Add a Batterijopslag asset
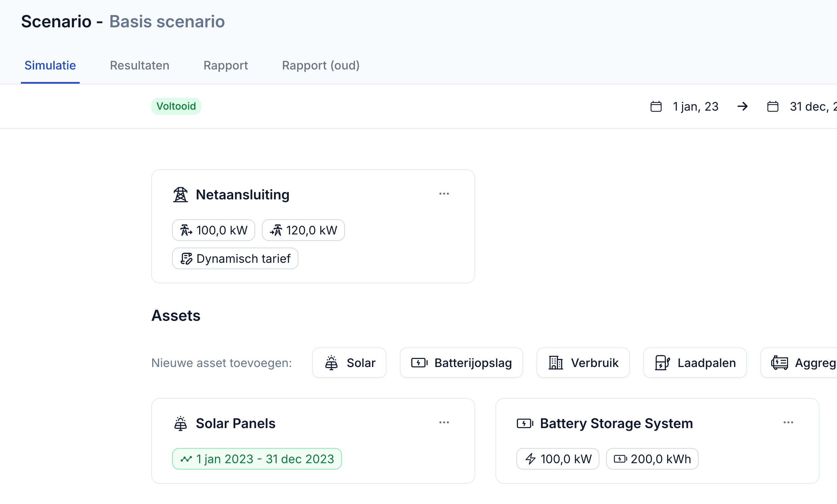The width and height of the screenshot is (837, 504). coord(461,363)
